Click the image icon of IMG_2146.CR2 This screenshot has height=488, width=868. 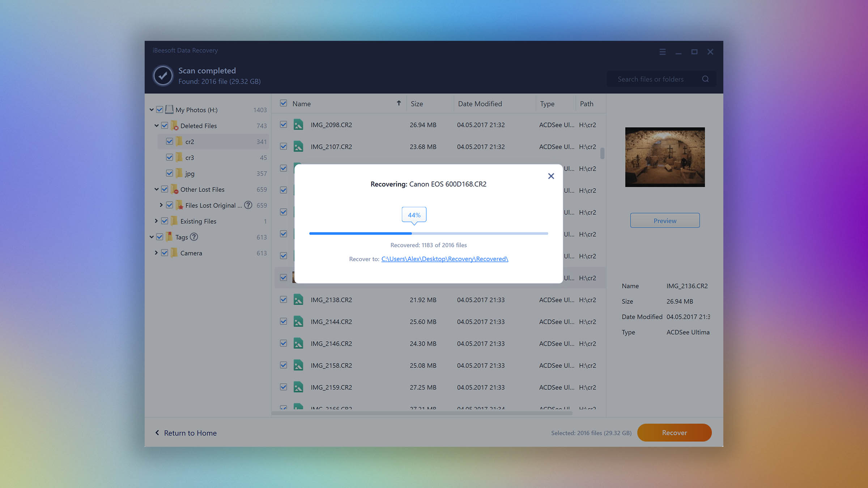tap(298, 343)
